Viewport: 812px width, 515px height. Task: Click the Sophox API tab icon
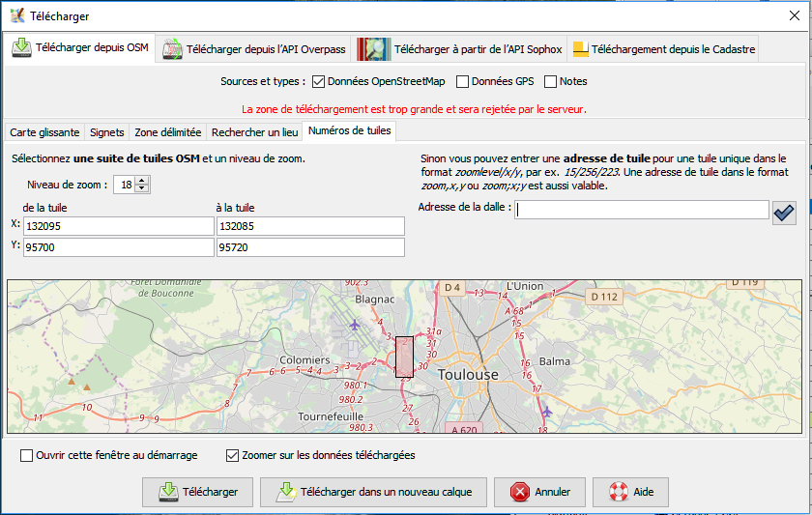click(x=374, y=49)
